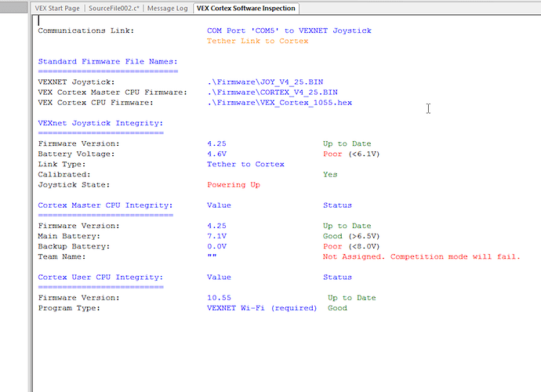Click the 'Backup Battery:' label

(74, 247)
